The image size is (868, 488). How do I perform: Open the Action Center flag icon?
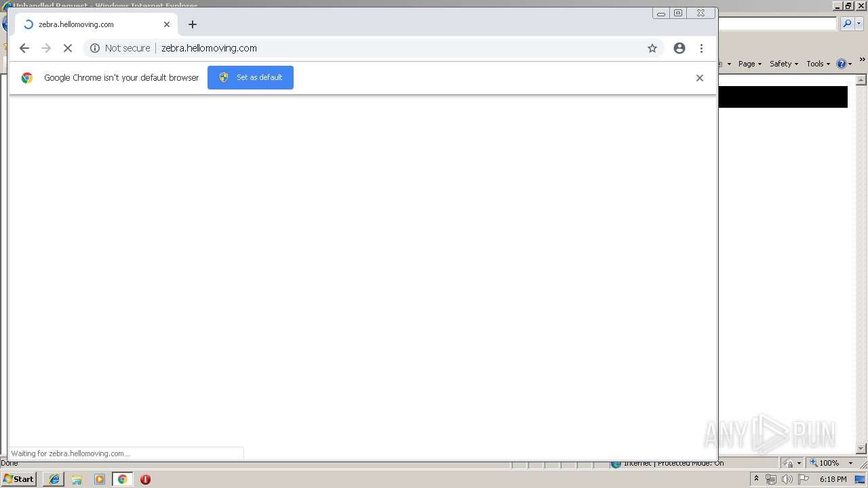pyautogui.click(x=804, y=479)
